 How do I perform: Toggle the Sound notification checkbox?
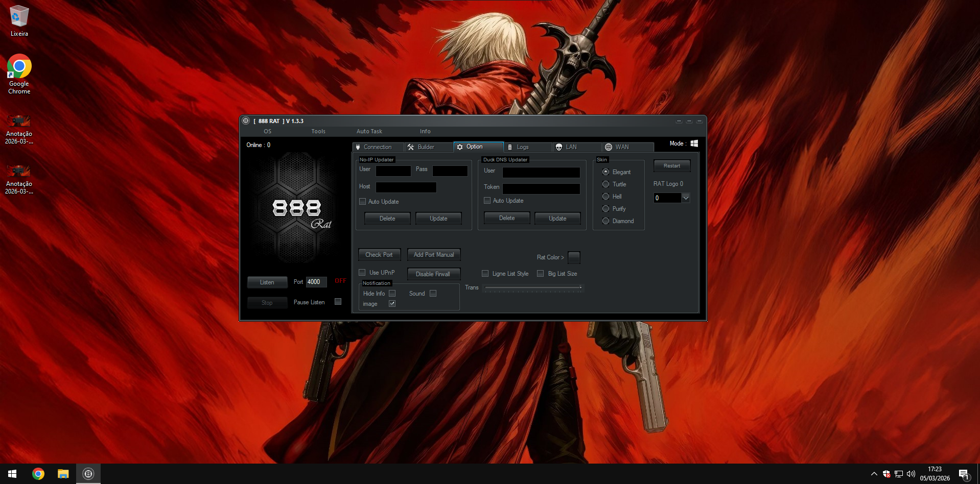433,294
